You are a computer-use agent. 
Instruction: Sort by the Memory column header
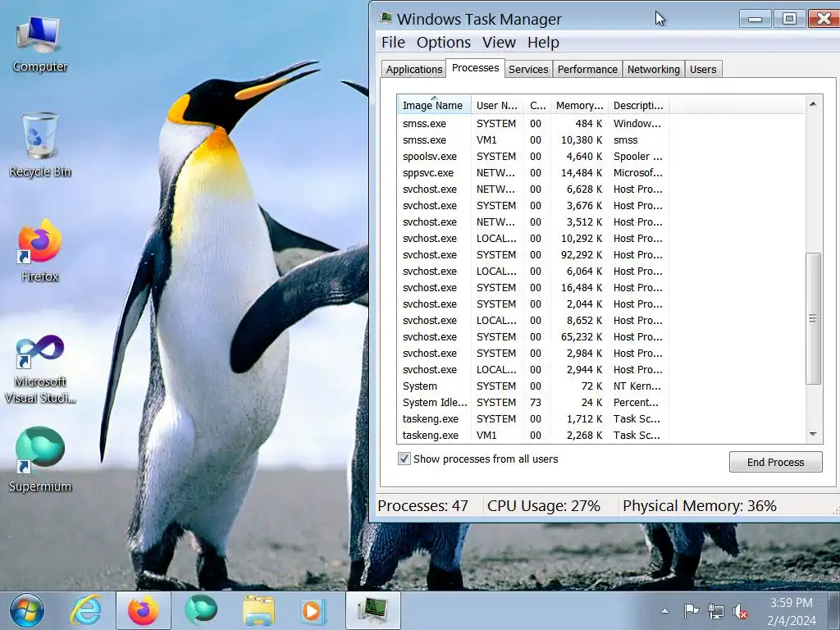(579, 105)
